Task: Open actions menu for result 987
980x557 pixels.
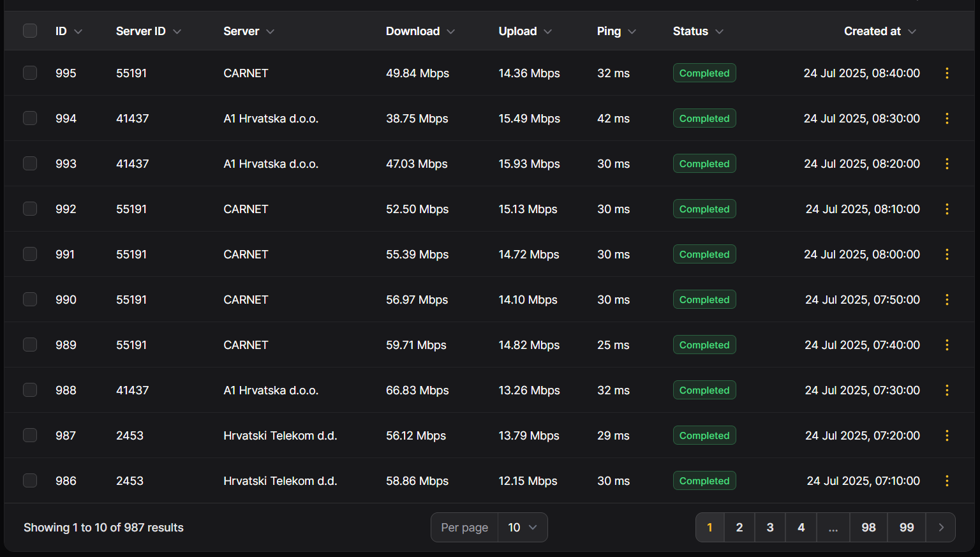Action: [947, 436]
